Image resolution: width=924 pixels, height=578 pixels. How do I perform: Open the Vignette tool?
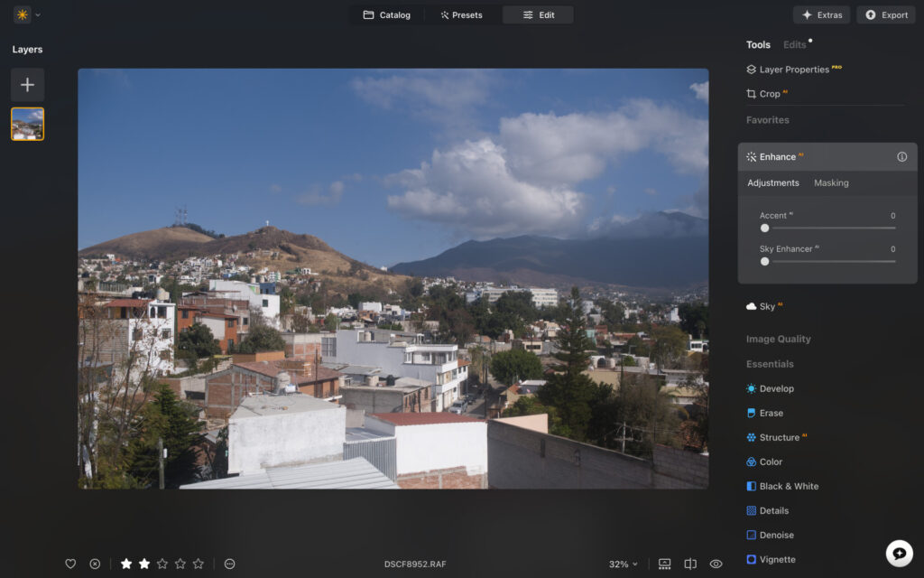[778, 559]
